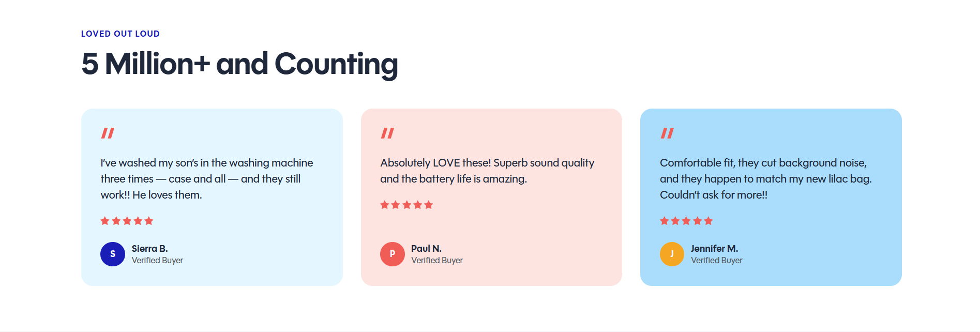Click "Verified Buyer" under Paul N.

[437, 261]
